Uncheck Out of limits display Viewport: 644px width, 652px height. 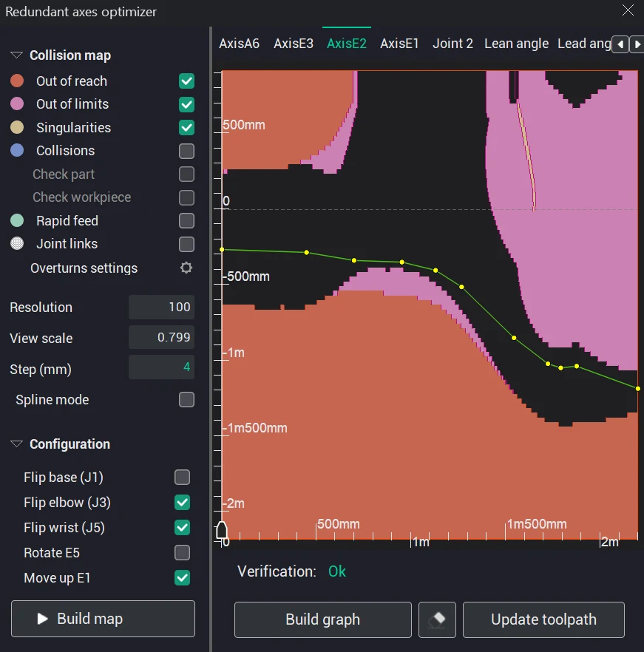[187, 104]
